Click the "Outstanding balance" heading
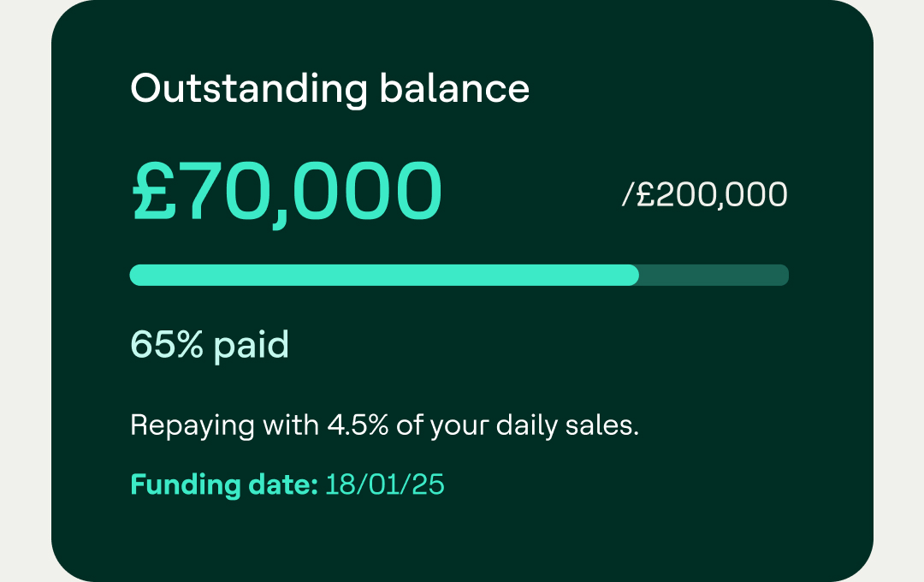 pyautogui.click(x=329, y=89)
